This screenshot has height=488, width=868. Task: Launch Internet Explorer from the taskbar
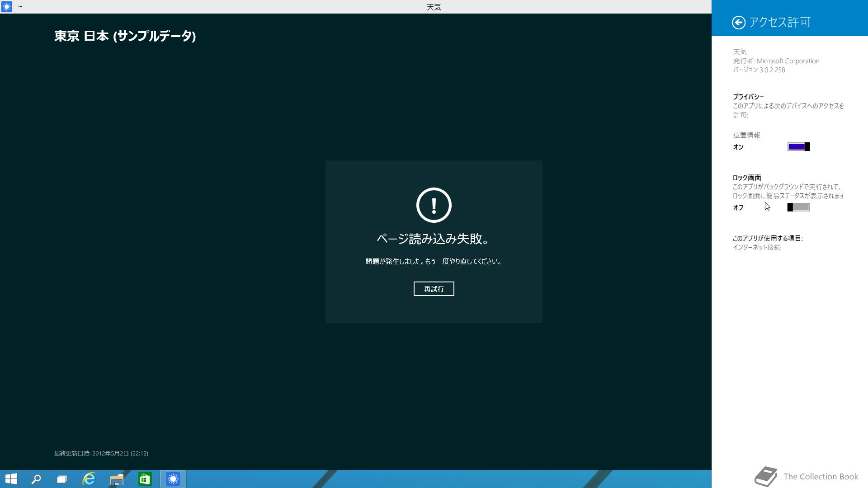(89, 479)
